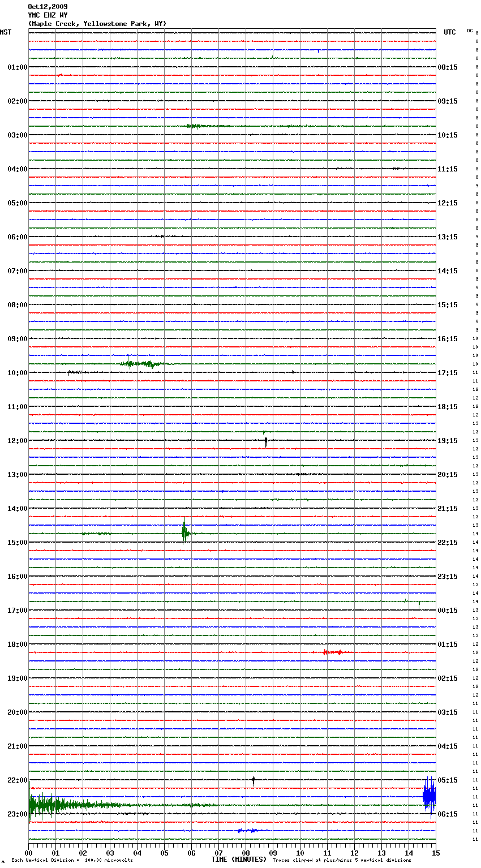
Task: Click the '08' minute tick label on the bottom axis
Action: (246, 853)
